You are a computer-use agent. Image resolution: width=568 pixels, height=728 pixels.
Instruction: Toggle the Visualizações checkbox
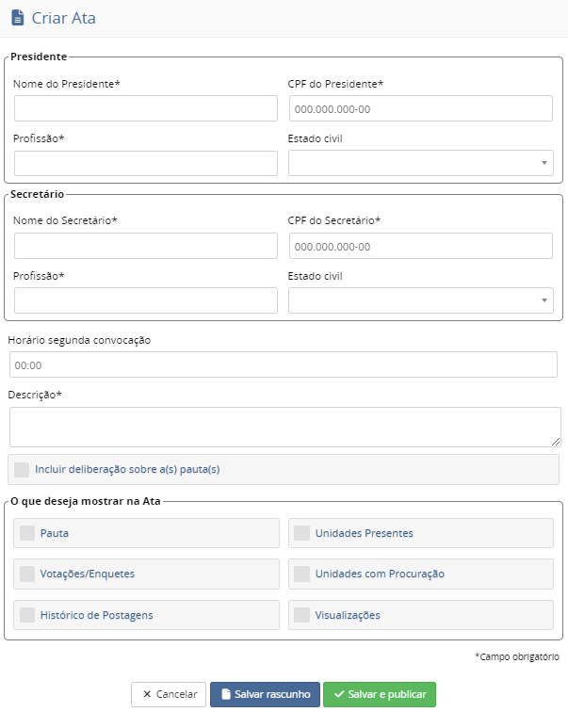coord(301,615)
